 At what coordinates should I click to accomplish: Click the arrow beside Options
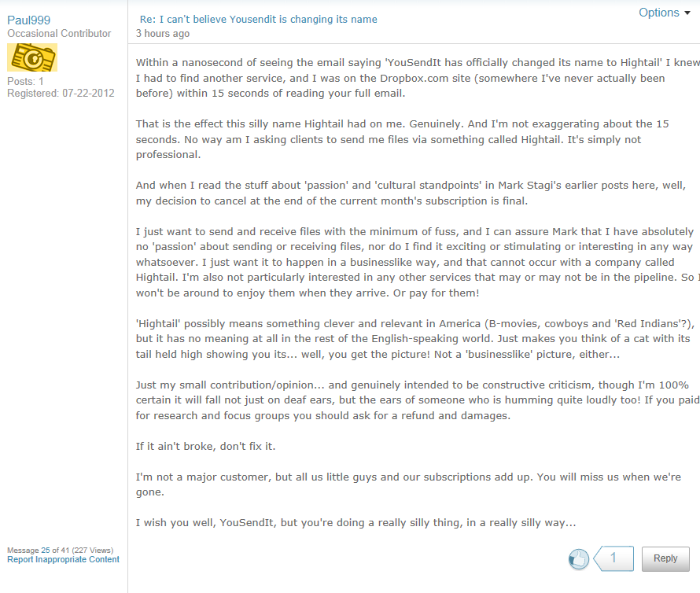click(x=687, y=13)
